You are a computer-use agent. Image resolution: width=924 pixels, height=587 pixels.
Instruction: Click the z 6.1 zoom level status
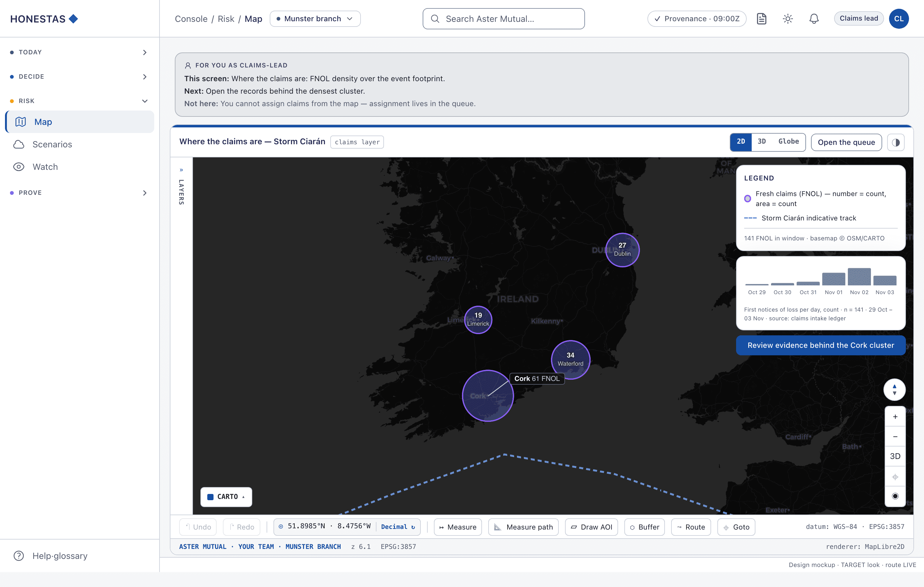(361, 547)
